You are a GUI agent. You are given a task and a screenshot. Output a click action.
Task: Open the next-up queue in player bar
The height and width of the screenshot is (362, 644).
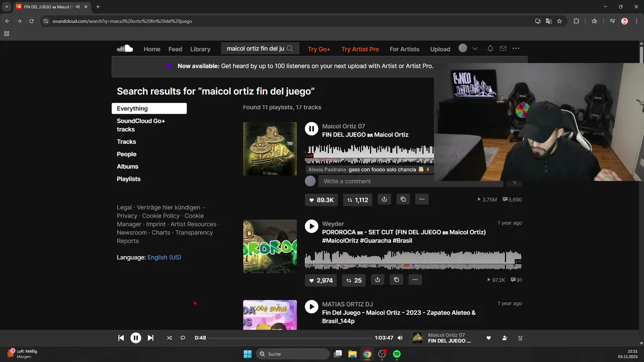point(520,338)
